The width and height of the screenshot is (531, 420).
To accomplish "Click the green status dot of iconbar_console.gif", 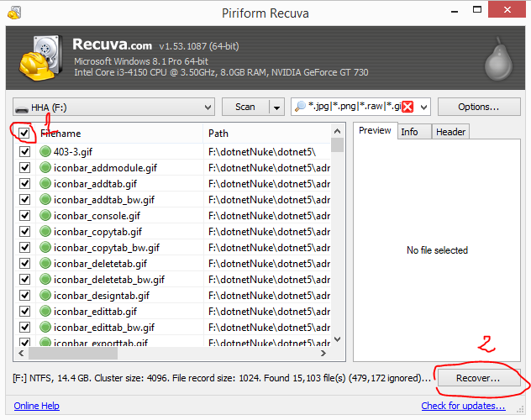I will pos(45,215).
